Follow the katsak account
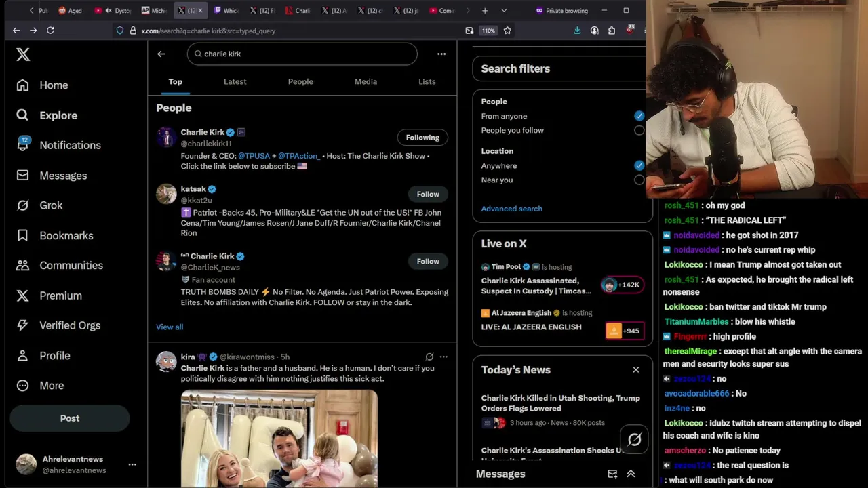Screen dimensions: 868x488 coord(428,195)
